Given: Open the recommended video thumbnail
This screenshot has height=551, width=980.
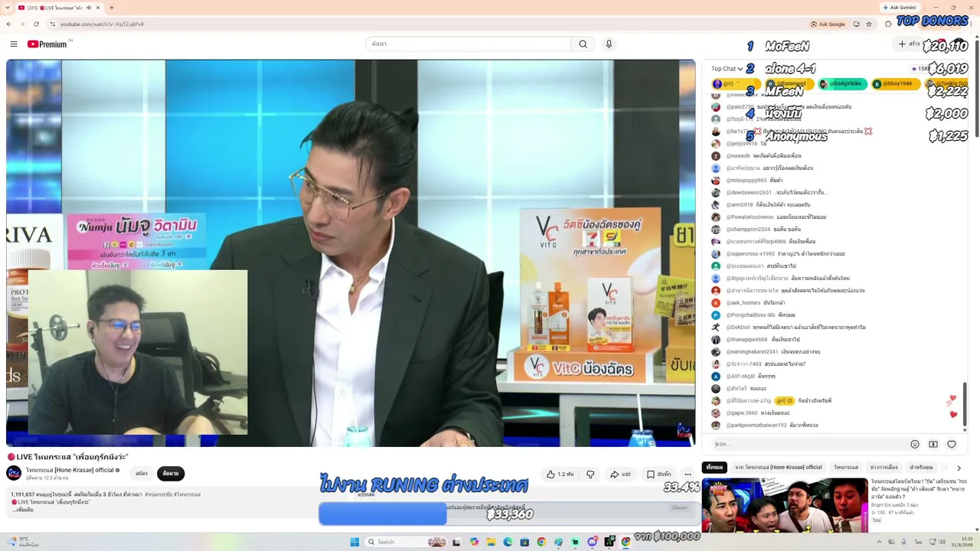Looking at the screenshot, I should [785, 505].
